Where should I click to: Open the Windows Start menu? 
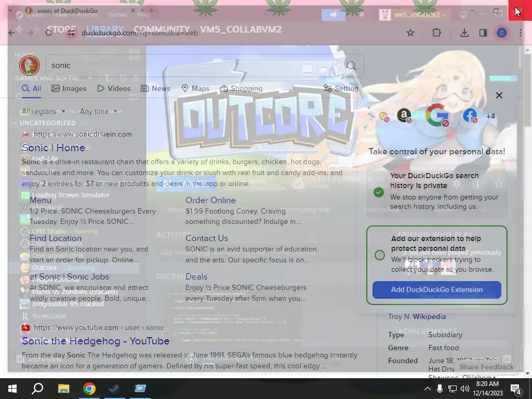12,389
